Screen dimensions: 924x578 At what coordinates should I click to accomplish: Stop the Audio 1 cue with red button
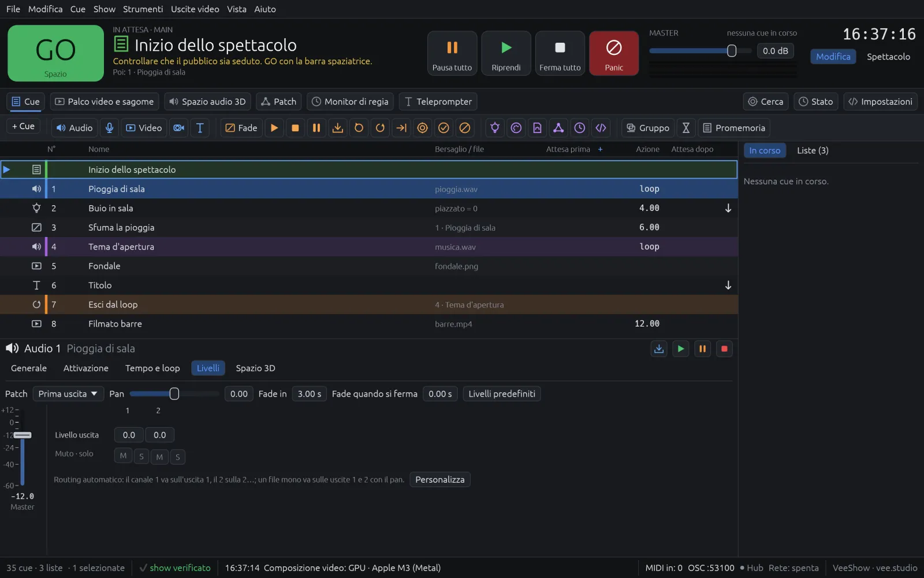tap(724, 349)
